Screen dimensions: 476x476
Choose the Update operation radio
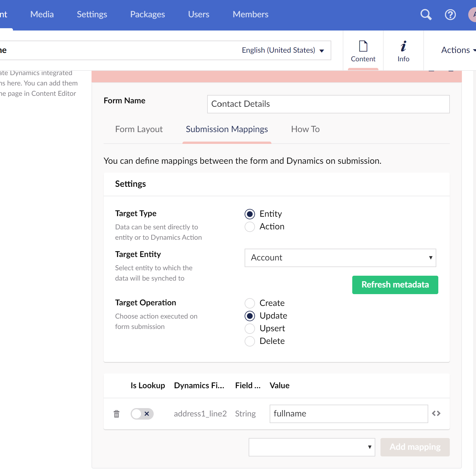[250, 316]
